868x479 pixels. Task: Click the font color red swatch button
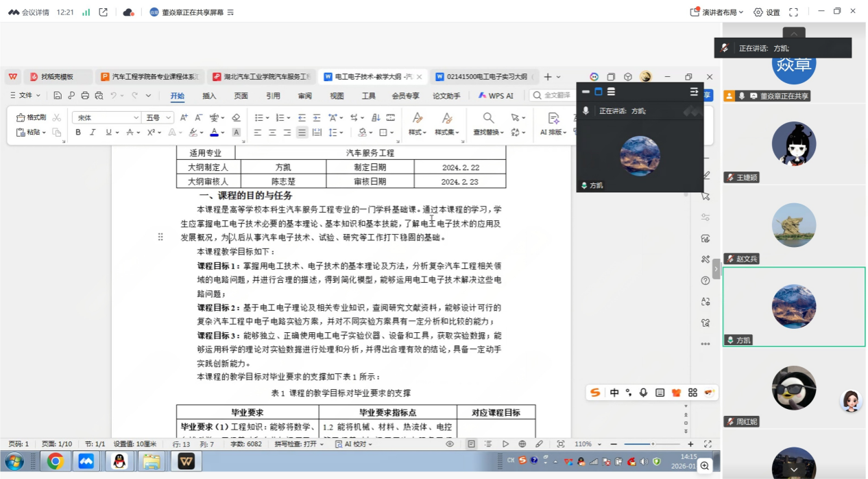[x=214, y=132]
